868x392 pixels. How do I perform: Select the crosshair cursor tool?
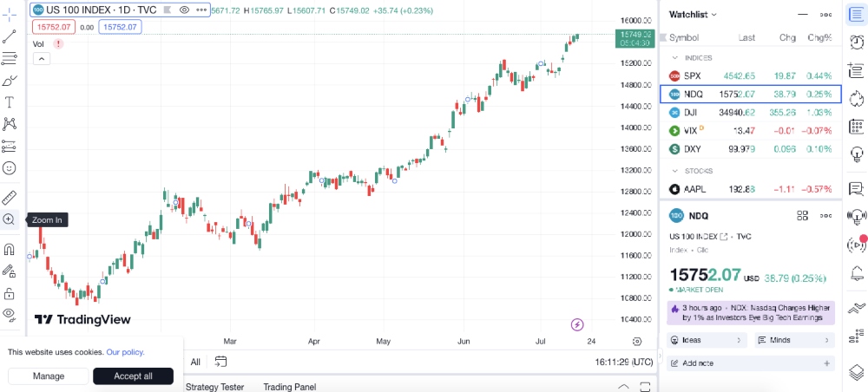tap(9, 15)
